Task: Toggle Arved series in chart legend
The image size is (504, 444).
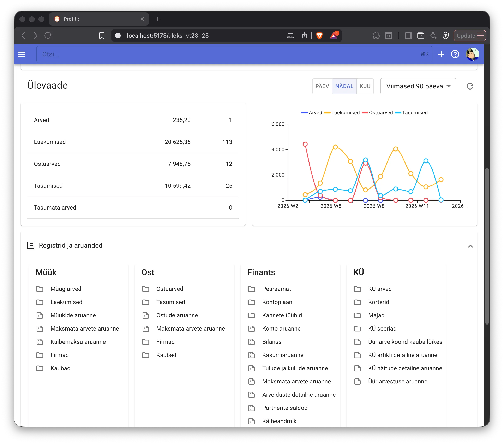Action: [312, 113]
